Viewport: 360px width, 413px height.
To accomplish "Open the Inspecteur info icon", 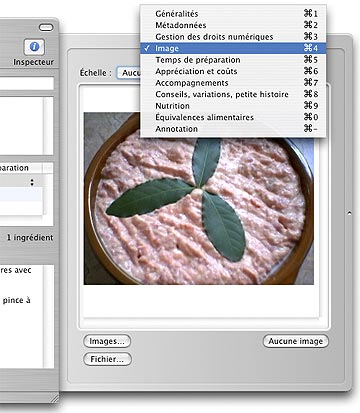I will 34,47.
